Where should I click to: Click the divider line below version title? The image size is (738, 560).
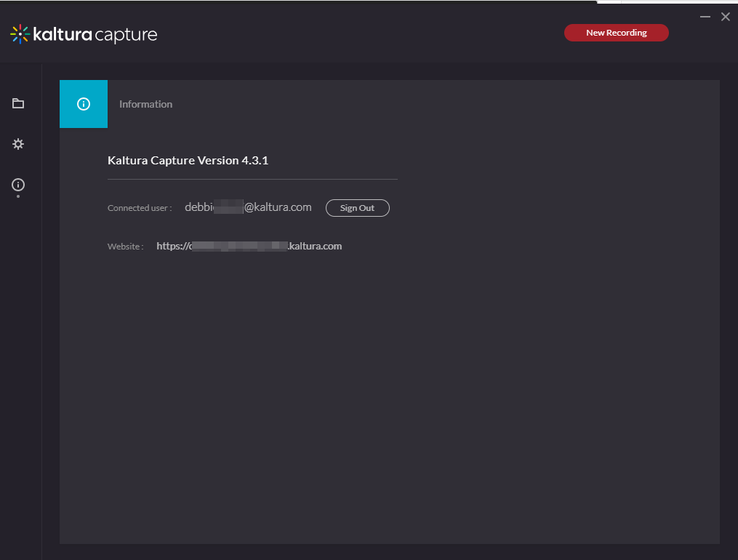[x=252, y=179]
